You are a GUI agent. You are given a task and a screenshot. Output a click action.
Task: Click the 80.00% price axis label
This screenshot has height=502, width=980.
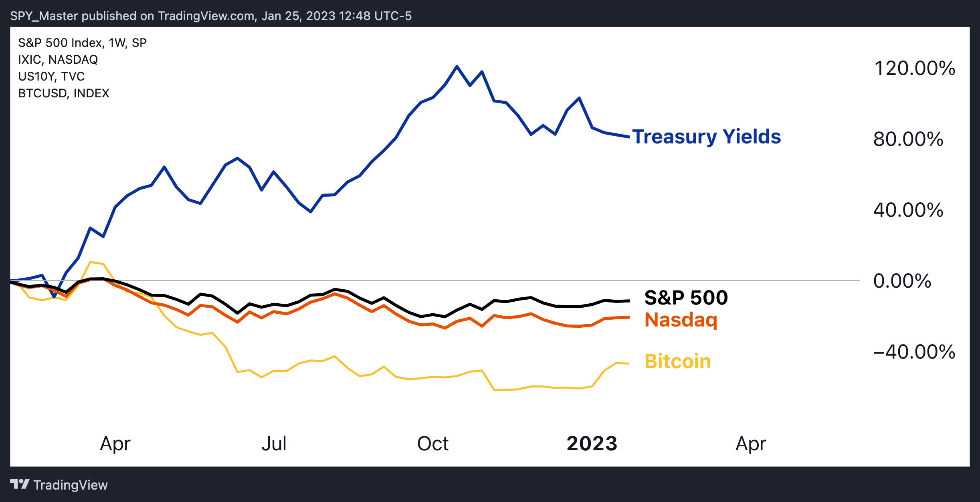908,139
